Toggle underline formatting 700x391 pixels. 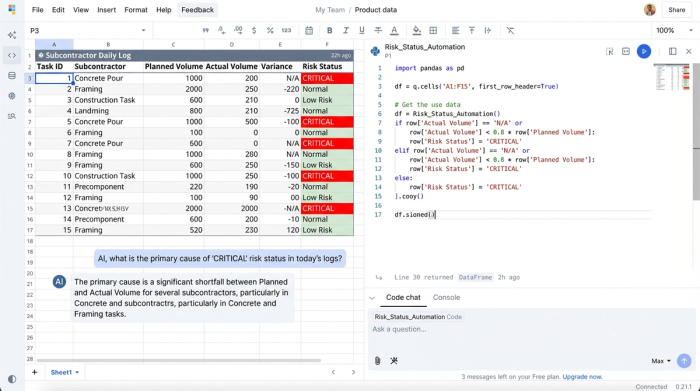pyautogui.click(x=362, y=30)
